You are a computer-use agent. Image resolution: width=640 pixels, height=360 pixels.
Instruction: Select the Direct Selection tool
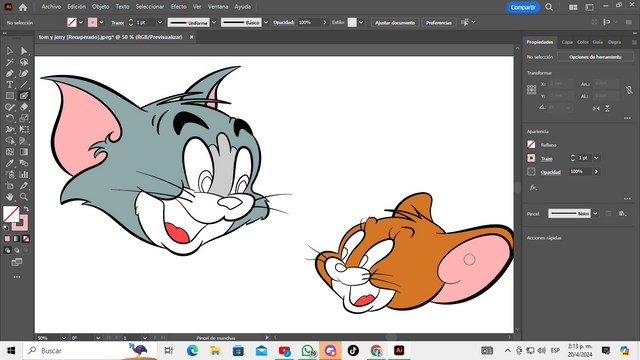tap(24, 51)
